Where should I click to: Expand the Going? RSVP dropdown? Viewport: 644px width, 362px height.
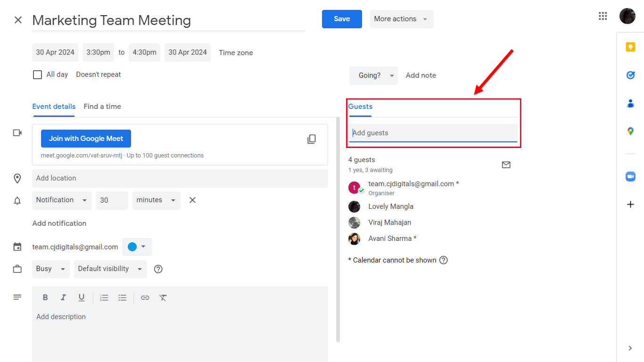tap(373, 75)
